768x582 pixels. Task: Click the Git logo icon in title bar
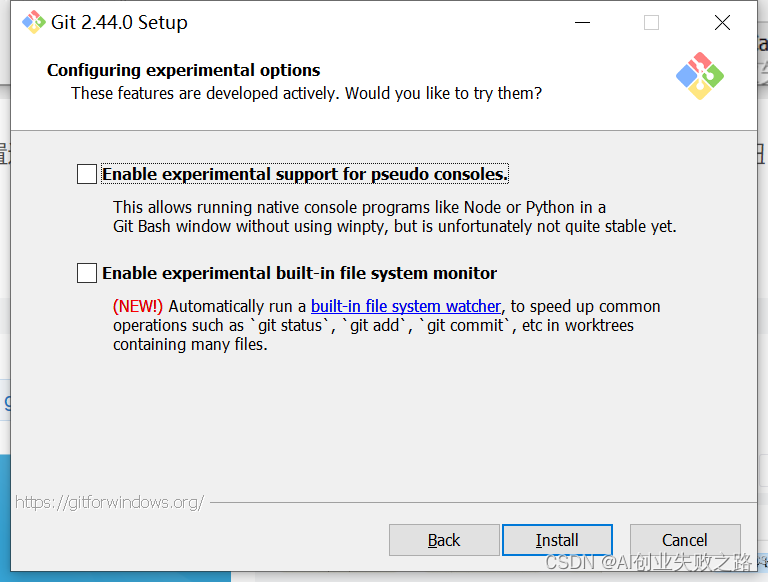34,22
